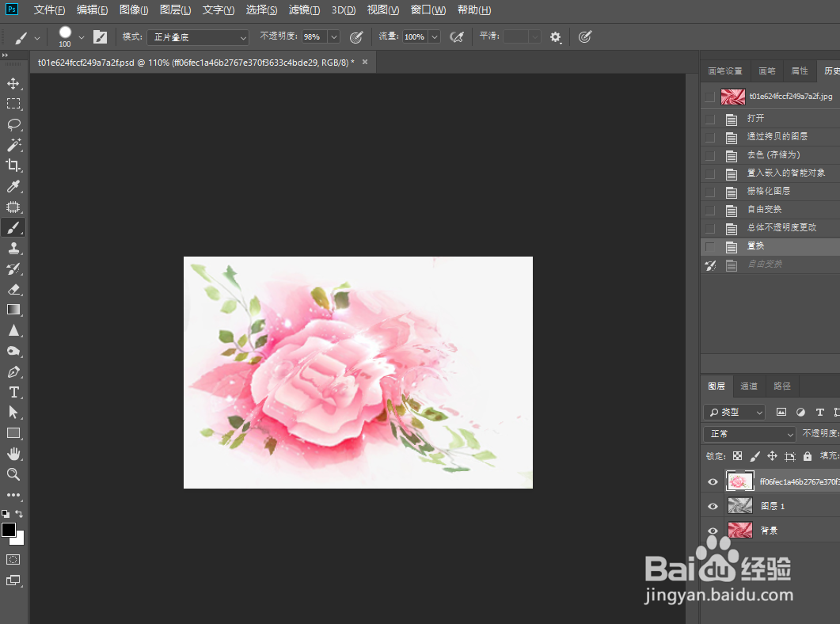840x624 pixels.
Task: Open smoothing options gear
Action: coord(556,37)
